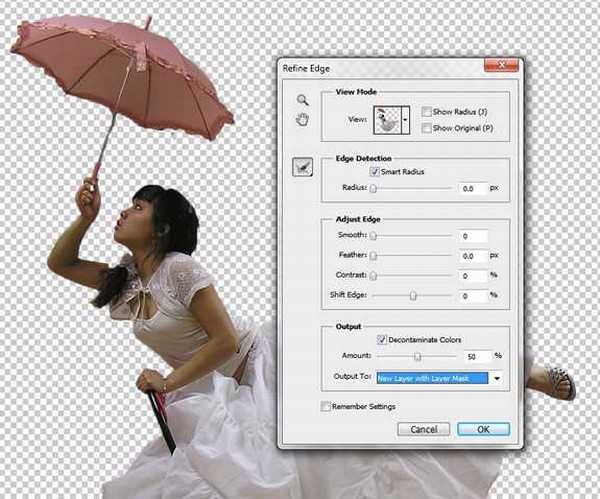This screenshot has width=600, height=499.
Task: Expand the View mode dropdown arrow
Action: point(407,121)
